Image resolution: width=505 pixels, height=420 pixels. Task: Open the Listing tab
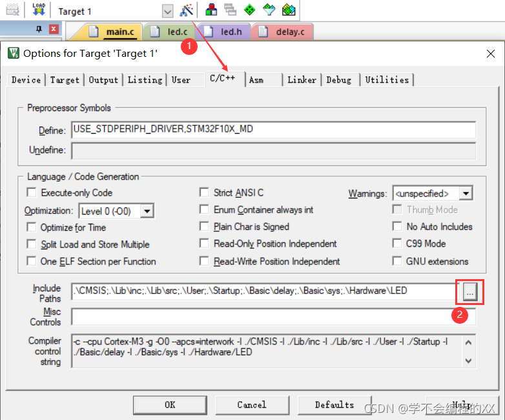pyautogui.click(x=145, y=79)
